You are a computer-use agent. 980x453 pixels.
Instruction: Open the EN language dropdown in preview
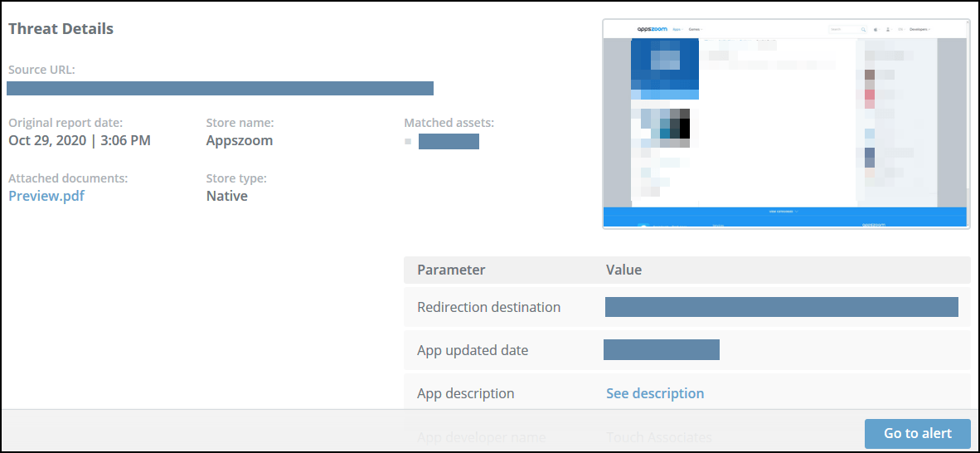pyautogui.click(x=900, y=29)
